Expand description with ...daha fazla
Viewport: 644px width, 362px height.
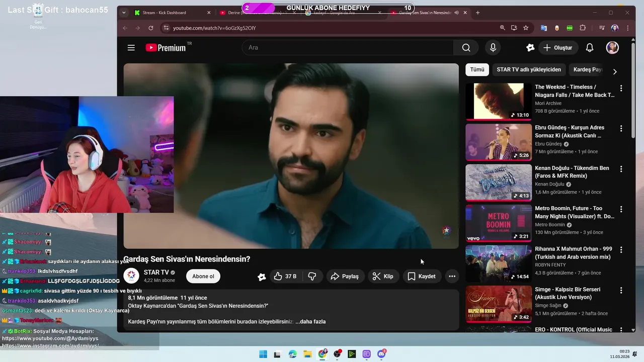tap(310, 322)
